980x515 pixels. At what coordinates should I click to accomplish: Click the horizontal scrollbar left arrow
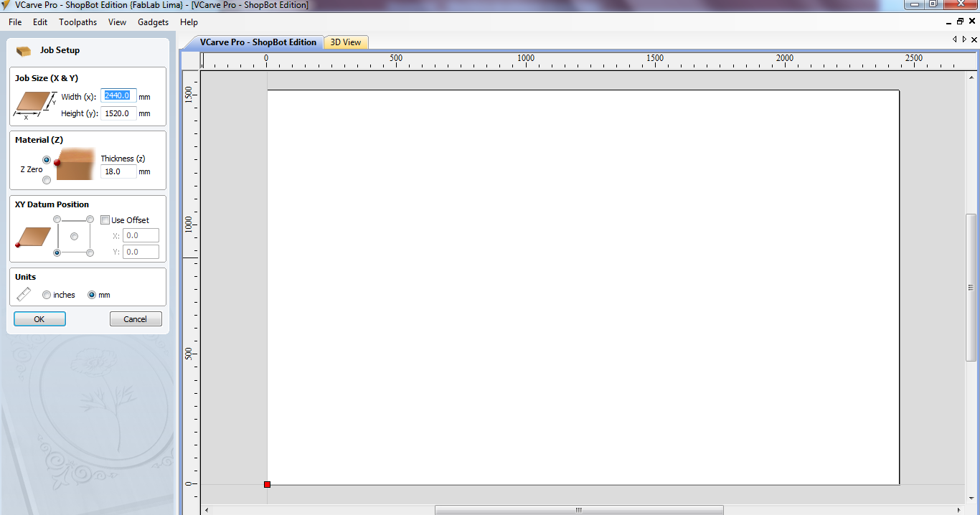[x=207, y=510]
